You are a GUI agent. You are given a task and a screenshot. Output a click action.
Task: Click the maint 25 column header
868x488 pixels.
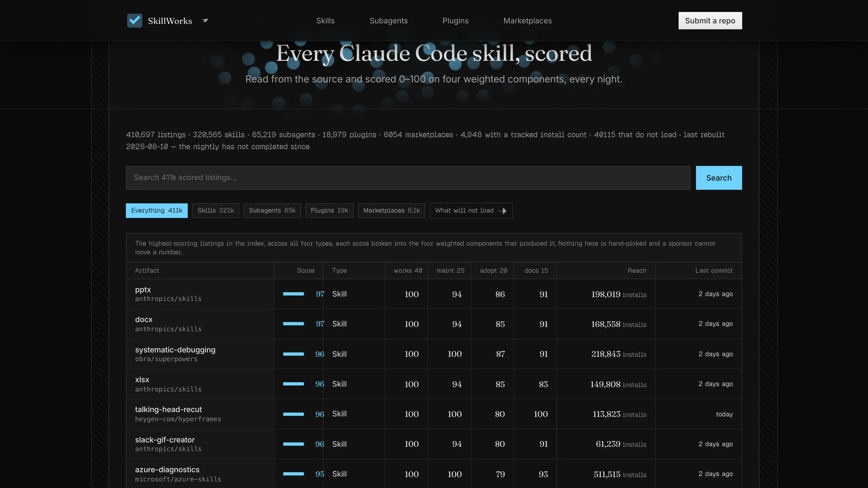coord(450,270)
